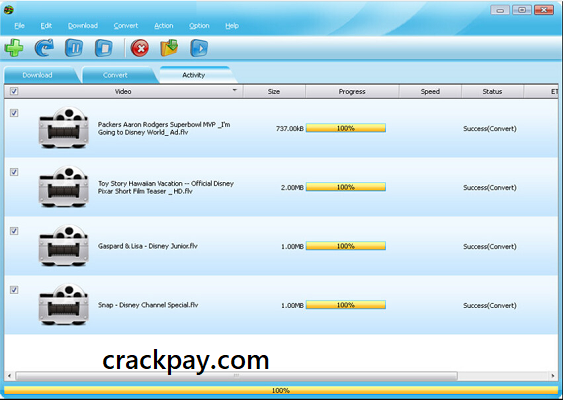This screenshot has width=563, height=400.
Task: Select the Toy Story Hawaiian Vacation file name
Action: click(166, 187)
